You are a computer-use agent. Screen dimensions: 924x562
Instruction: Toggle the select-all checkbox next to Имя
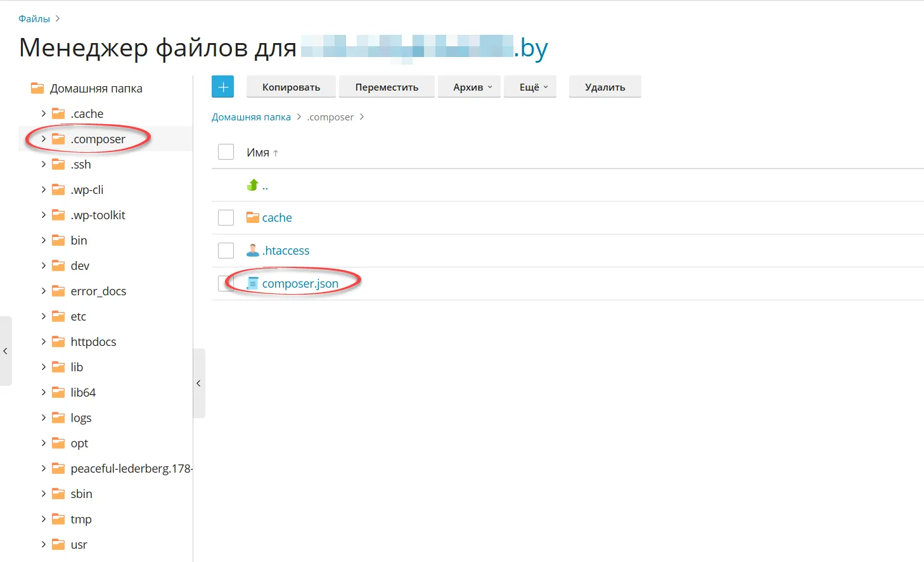226,152
